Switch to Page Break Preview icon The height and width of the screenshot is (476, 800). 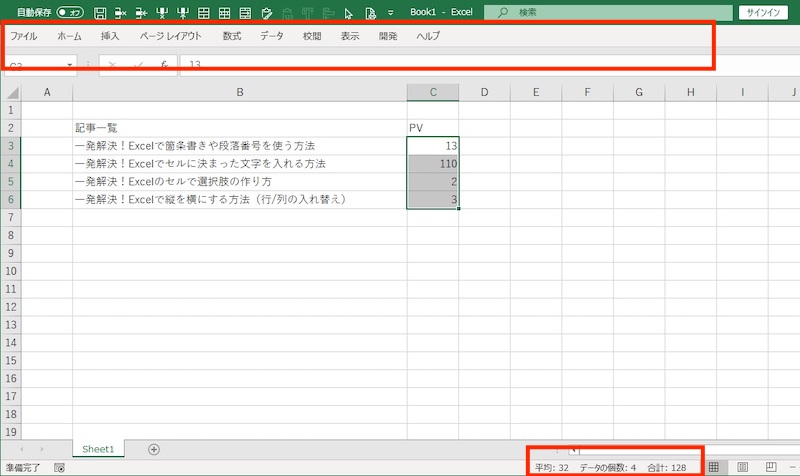tap(771, 467)
